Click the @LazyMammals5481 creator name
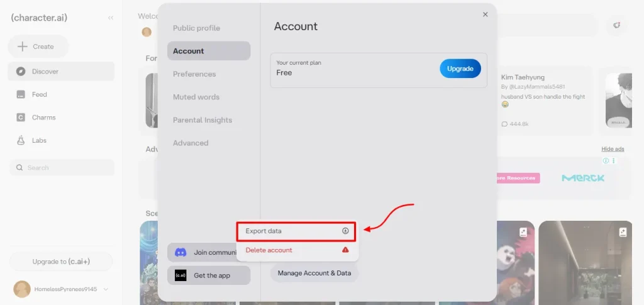This screenshot has height=305, width=644. pyautogui.click(x=536, y=87)
